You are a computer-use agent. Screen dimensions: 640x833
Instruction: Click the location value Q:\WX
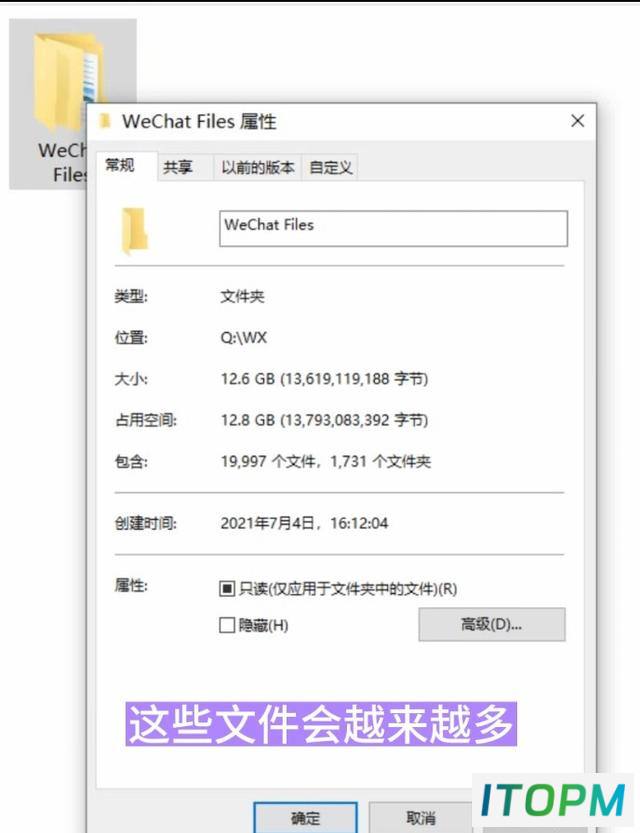pos(244,337)
